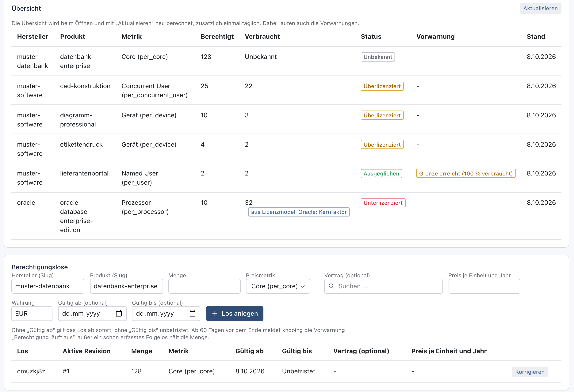The height and width of the screenshot is (392, 574).
Task: Click the Unterlizenziert status badge
Action: (x=383, y=203)
